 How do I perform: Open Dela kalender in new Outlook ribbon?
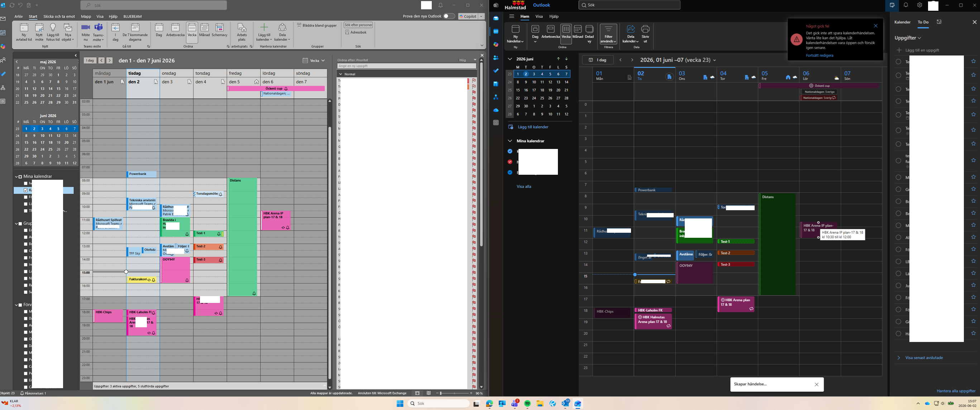[630, 34]
